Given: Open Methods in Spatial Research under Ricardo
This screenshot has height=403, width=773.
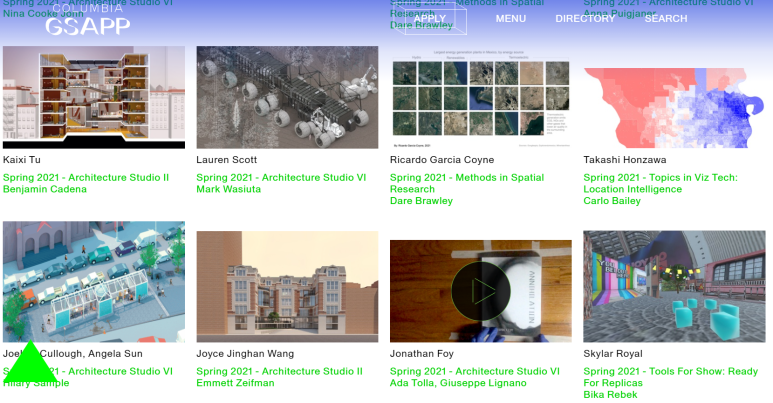Looking at the screenshot, I should click(467, 183).
